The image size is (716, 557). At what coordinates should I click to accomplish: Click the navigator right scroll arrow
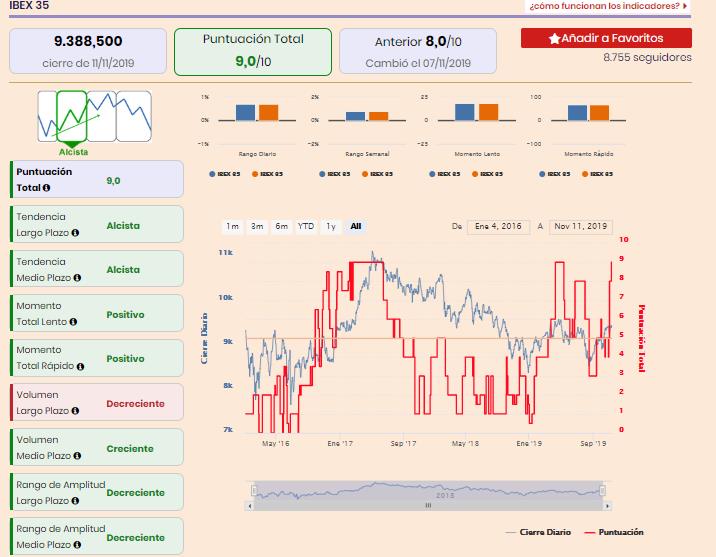(607, 506)
